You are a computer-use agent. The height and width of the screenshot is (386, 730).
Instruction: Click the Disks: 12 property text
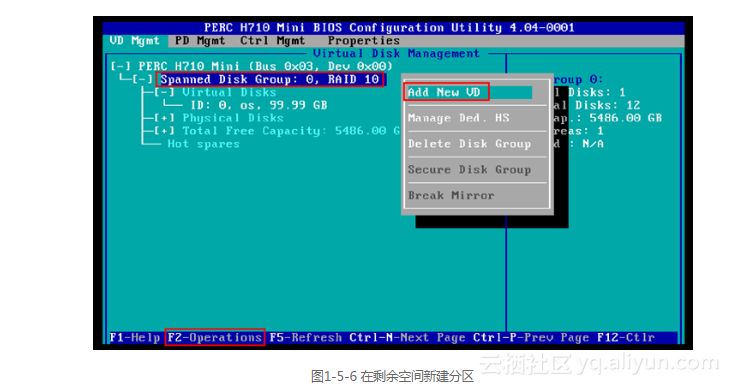pyautogui.click(x=608, y=105)
